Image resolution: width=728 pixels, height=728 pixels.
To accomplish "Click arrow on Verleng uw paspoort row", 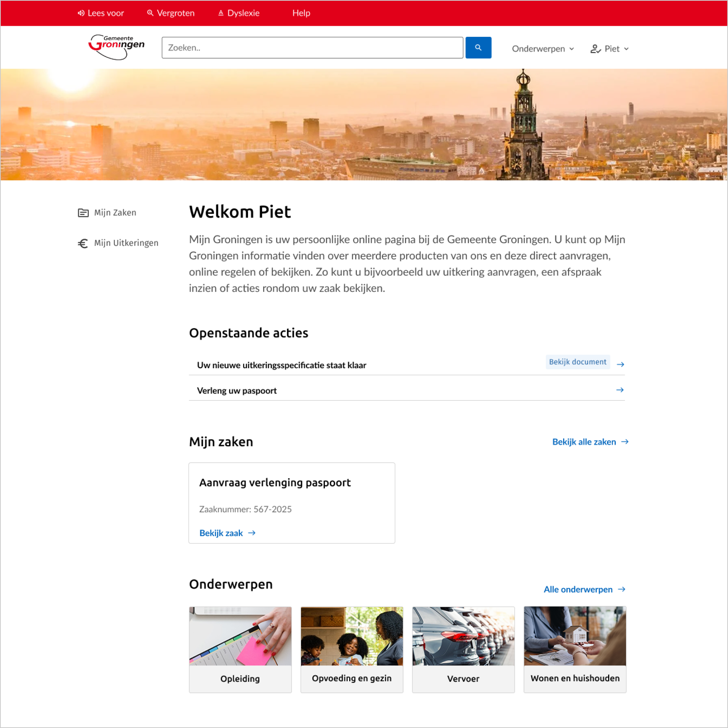I will pyautogui.click(x=620, y=390).
